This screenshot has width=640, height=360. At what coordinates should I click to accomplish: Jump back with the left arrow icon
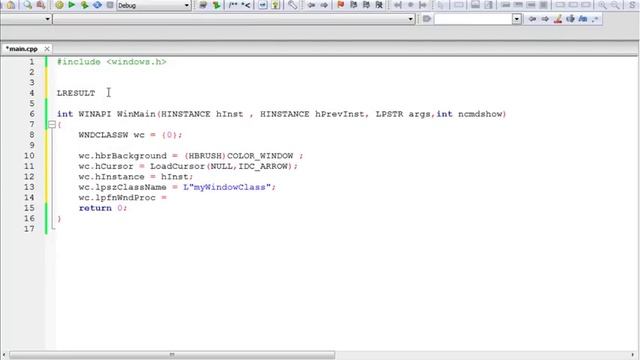311,5
